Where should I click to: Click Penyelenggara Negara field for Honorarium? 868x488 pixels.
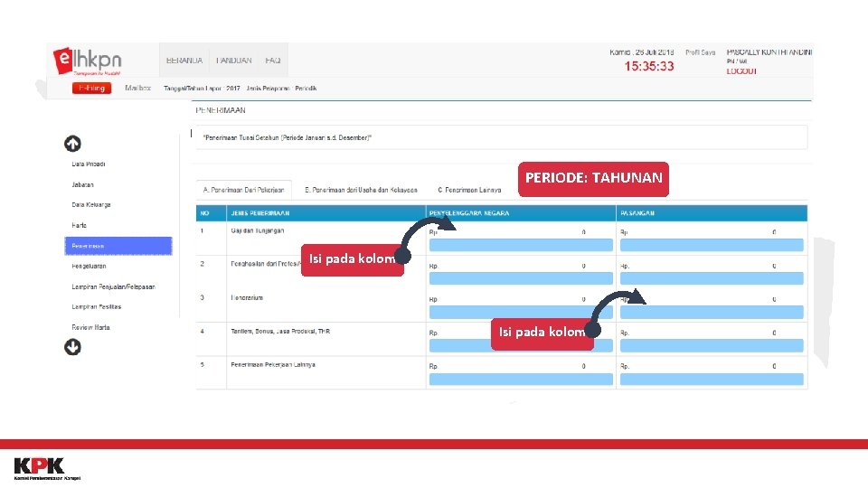[x=521, y=312]
